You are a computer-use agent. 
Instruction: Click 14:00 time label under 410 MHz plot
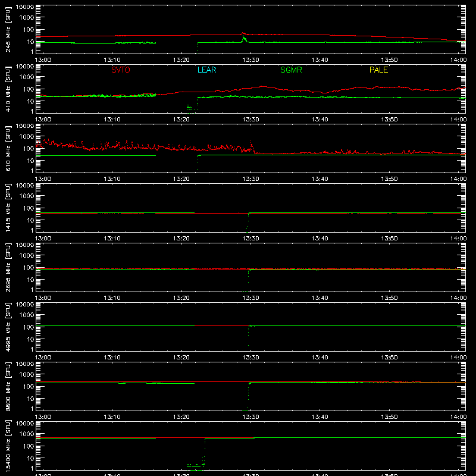click(x=458, y=120)
